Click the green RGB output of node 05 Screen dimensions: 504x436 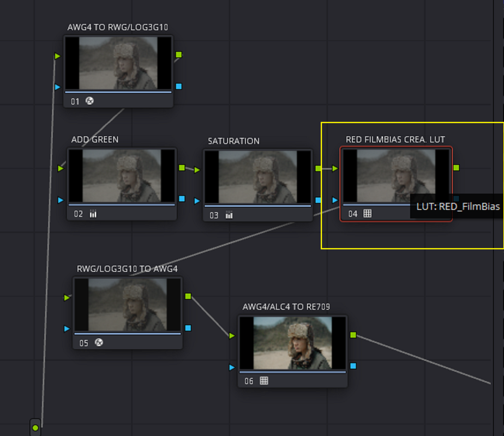pyautogui.click(x=188, y=296)
